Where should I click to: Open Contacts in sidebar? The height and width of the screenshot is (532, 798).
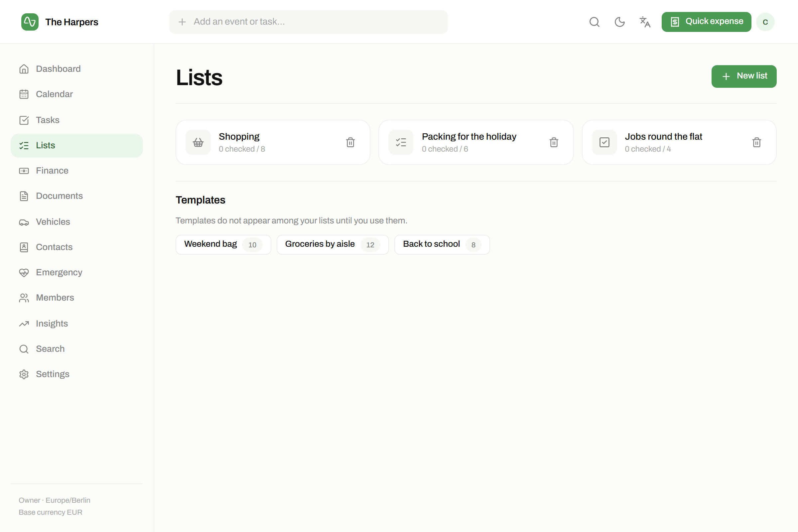coord(77,247)
